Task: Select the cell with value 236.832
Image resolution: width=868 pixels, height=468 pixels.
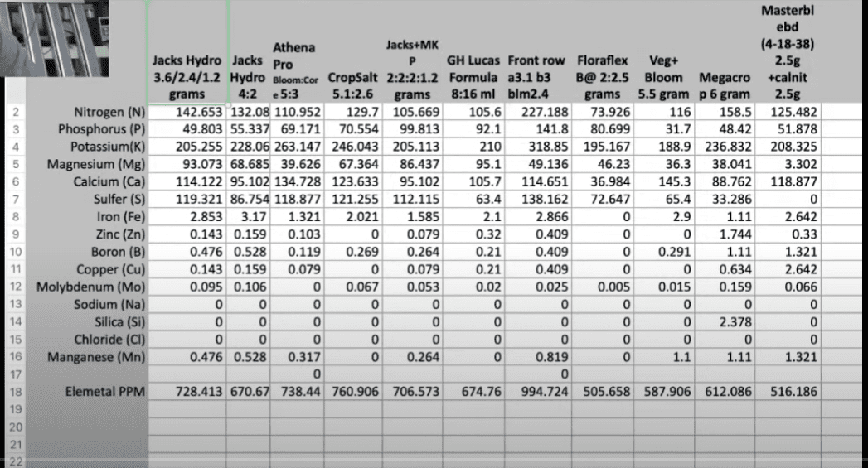Action: click(724, 147)
